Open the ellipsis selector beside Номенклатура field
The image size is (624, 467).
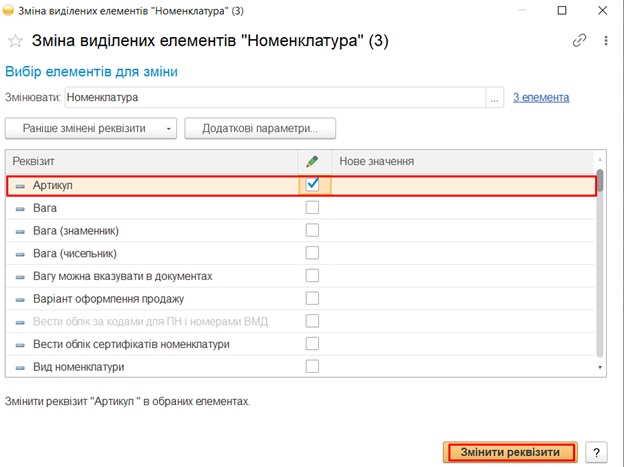[x=495, y=98]
